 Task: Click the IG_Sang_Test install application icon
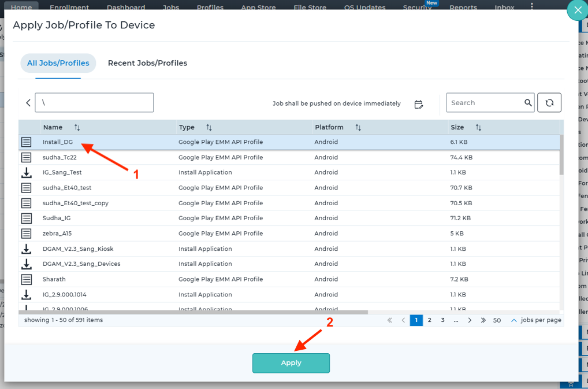click(x=27, y=172)
